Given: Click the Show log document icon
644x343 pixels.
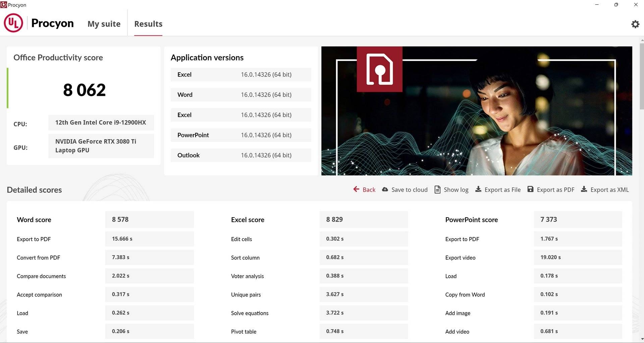Looking at the screenshot, I should point(437,189).
